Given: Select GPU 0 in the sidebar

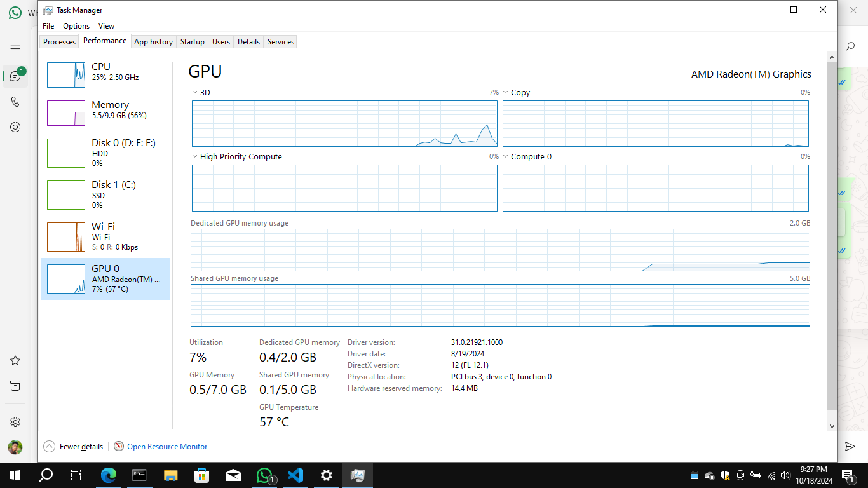Looking at the screenshot, I should [105, 279].
